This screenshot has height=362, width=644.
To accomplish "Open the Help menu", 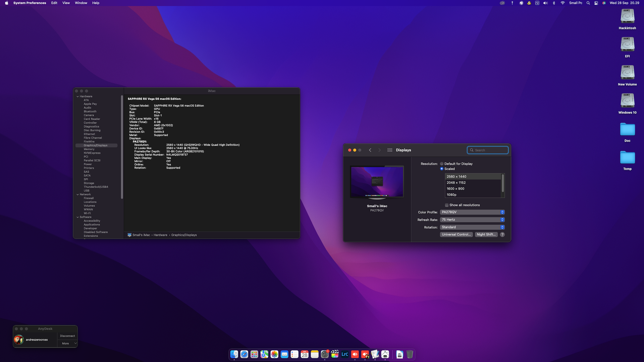I will pos(96,3).
